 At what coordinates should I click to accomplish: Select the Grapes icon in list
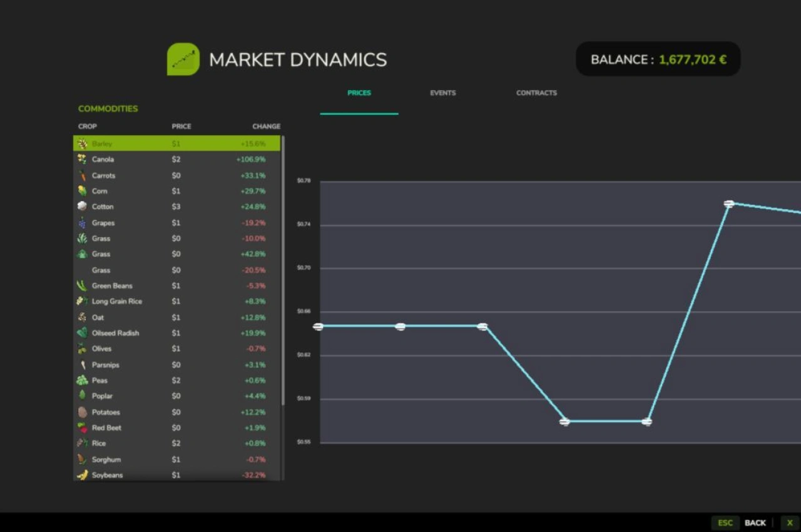pos(82,223)
